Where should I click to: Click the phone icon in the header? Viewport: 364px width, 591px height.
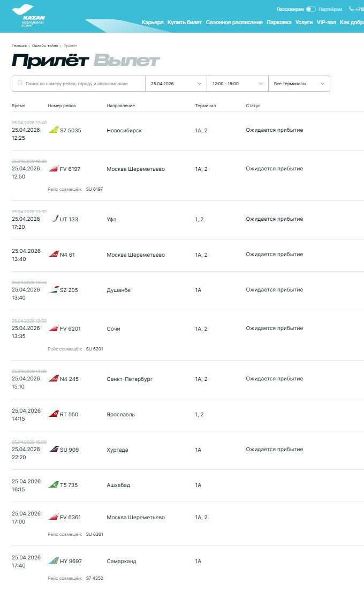click(351, 9)
